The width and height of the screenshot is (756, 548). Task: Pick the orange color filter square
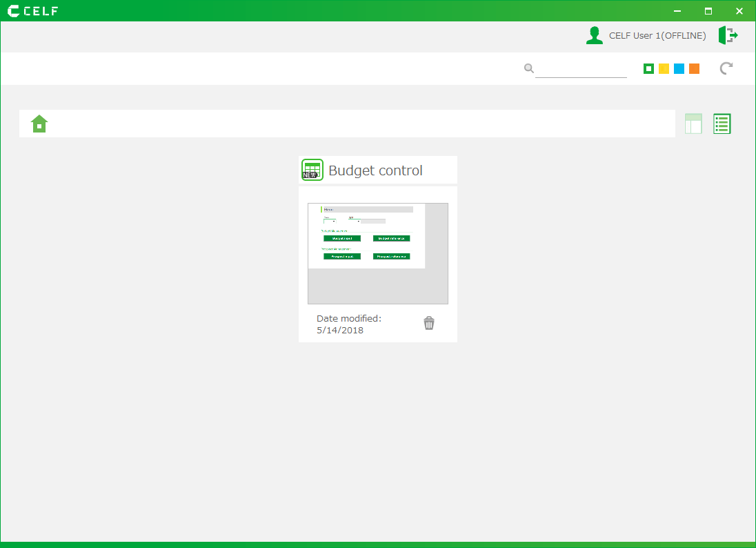(694, 68)
